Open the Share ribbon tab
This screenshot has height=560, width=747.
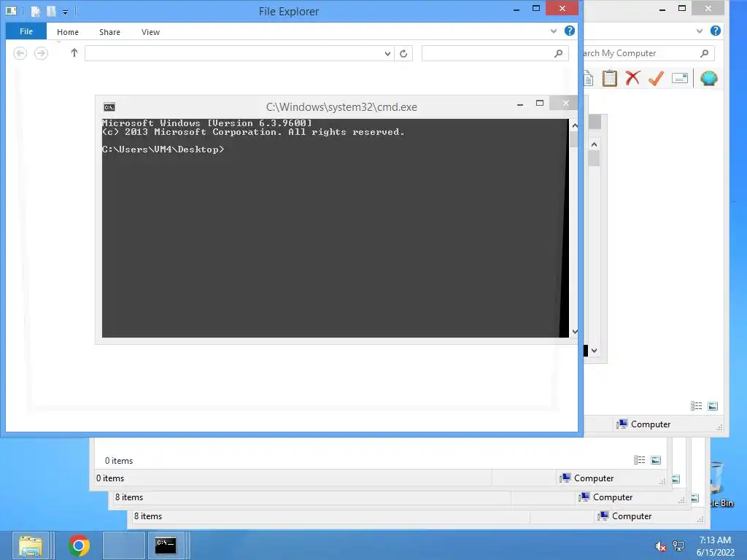[x=109, y=32]
